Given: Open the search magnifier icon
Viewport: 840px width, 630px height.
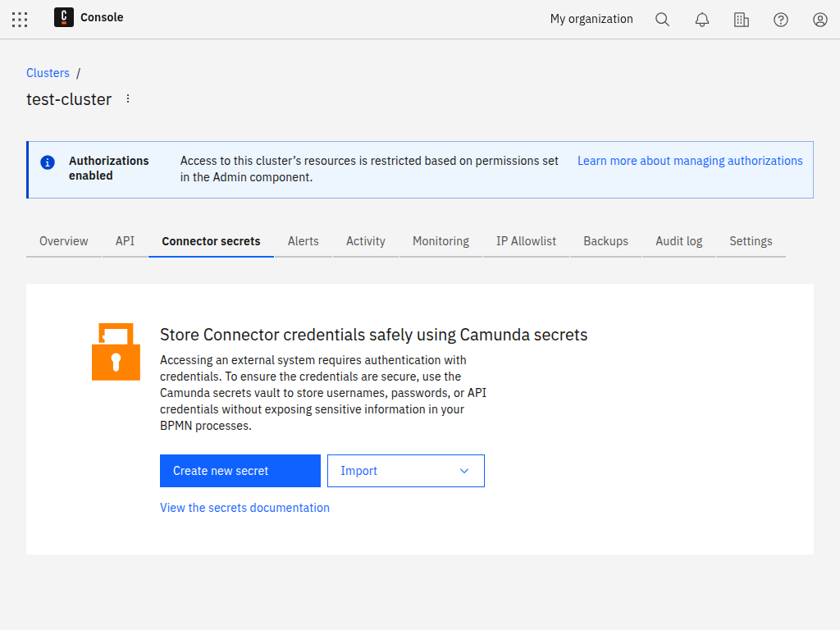Looking at the screenshot, I should pos(663,20).
